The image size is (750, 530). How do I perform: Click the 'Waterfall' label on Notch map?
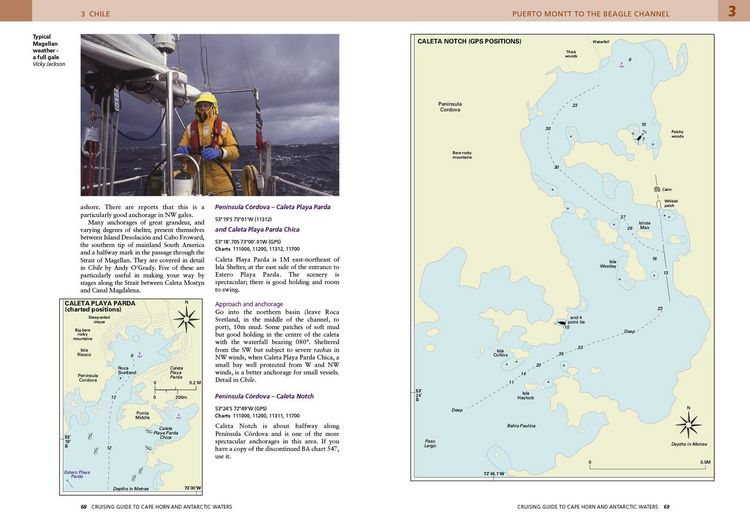(601, 42)
